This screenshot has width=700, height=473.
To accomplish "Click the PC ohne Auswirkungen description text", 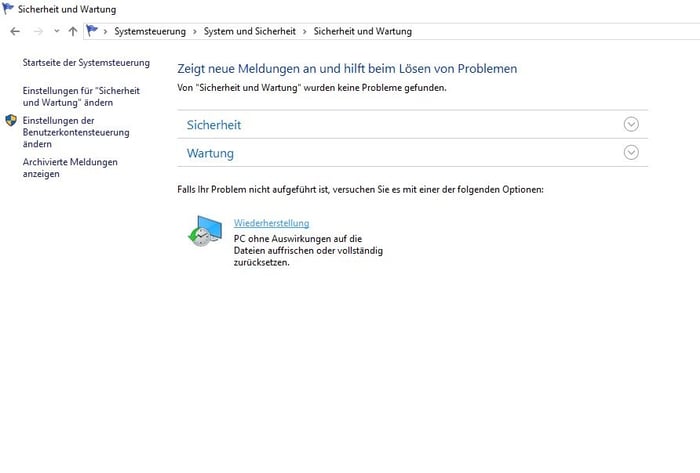I will [308, 250].
